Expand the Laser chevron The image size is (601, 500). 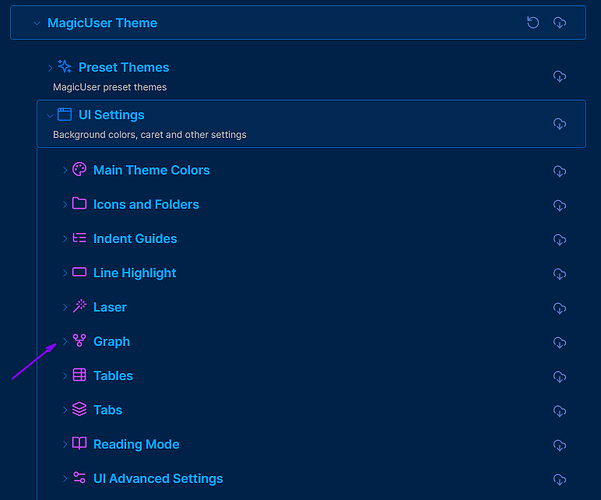point(65,307)
